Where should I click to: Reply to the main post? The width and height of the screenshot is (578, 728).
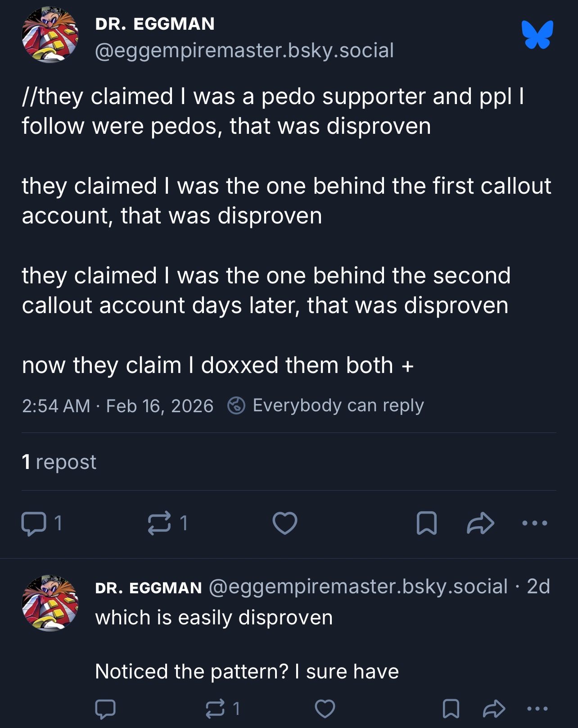click(x=34, y=523)
